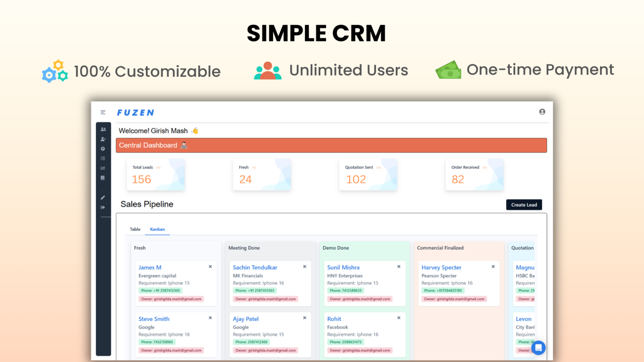
Task: Open the Harvey Specter lead link
Action: [441, 267]
